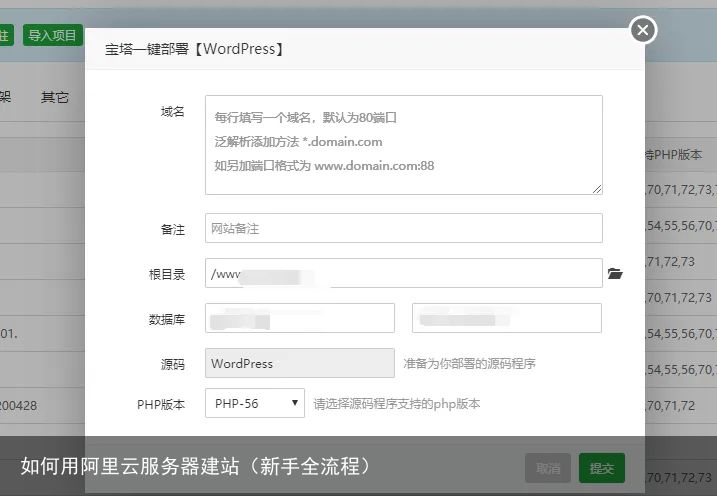Click the 根目录 field label
717x496 pixels.
coord(167,274)
